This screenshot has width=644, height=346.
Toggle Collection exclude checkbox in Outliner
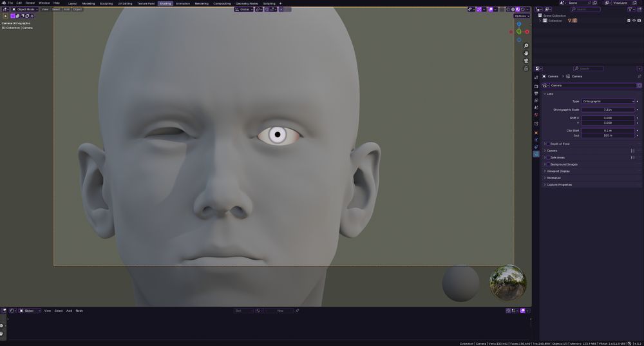[x=629, y=21]
